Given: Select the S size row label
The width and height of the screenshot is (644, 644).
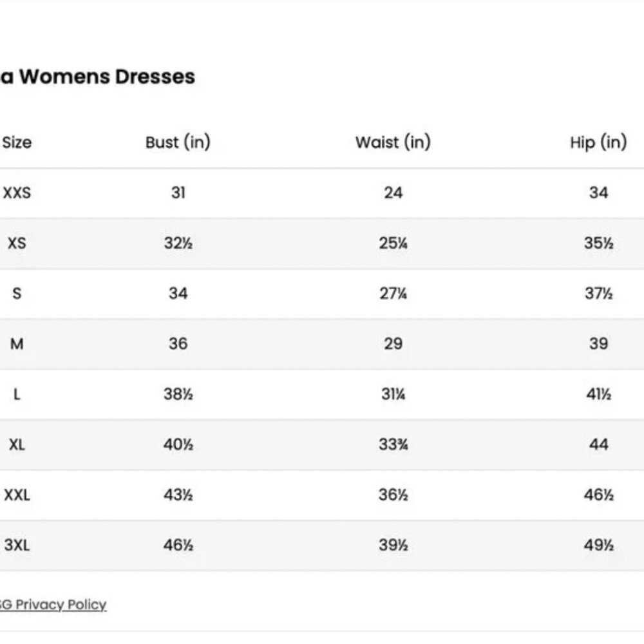Looking at the screenshot, I should pos(17,294).
